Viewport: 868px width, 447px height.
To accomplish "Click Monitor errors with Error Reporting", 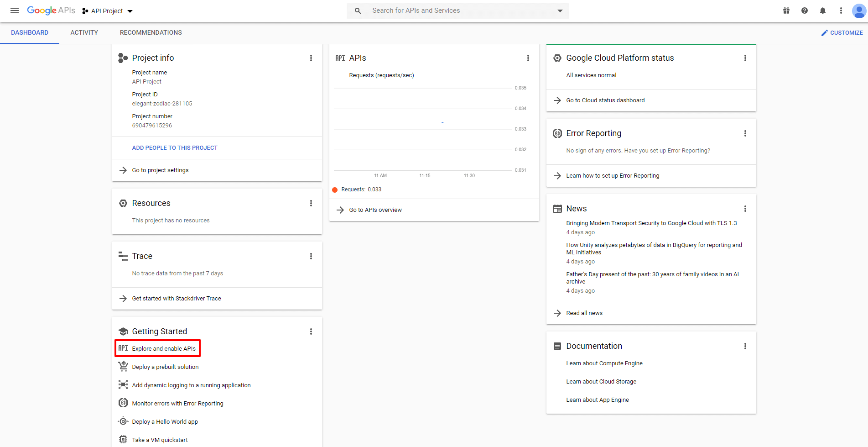I will pos(177,404).
